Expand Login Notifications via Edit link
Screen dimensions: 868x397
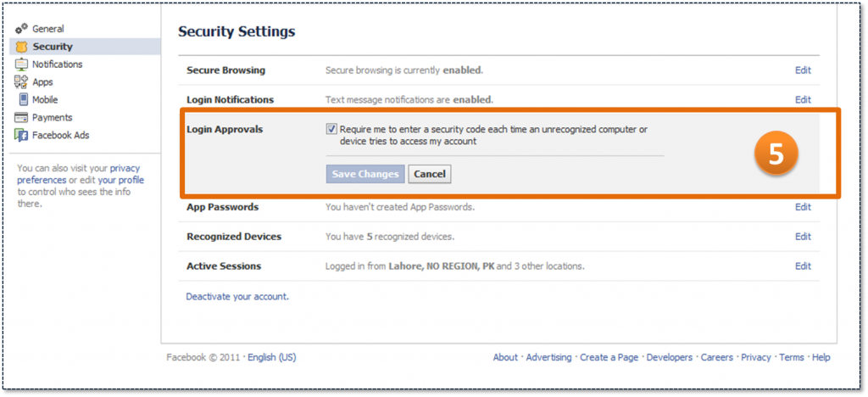coord(803,99)
